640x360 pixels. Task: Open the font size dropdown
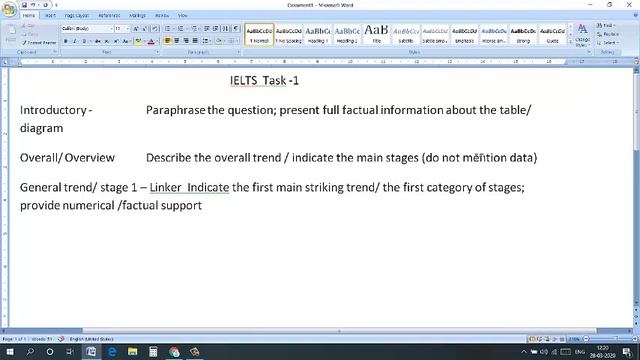point(127,29)
